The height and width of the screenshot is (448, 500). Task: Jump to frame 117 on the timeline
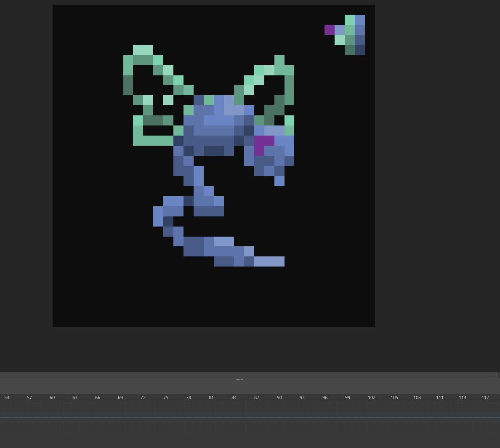click(485, 397)
